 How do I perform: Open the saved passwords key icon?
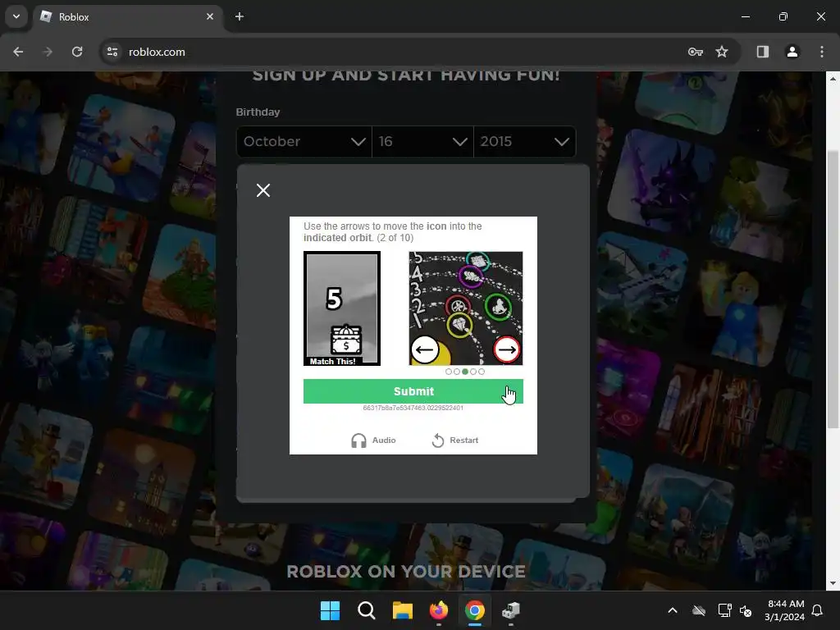696,52
